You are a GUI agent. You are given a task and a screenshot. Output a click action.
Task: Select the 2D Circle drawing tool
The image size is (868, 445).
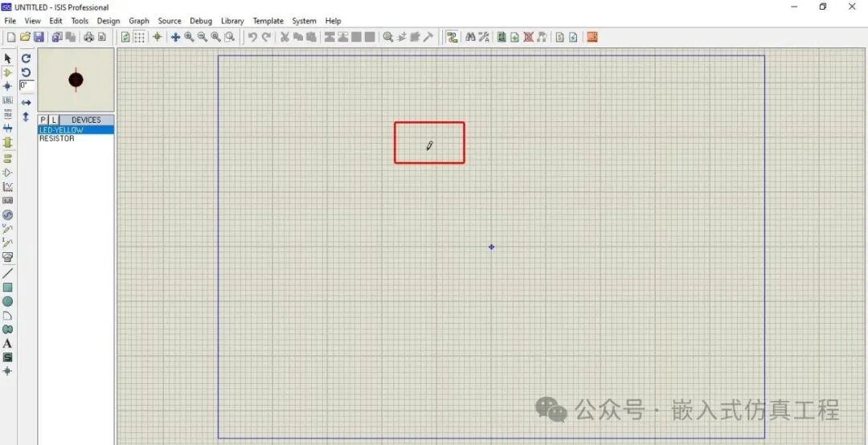click(8, 302)
